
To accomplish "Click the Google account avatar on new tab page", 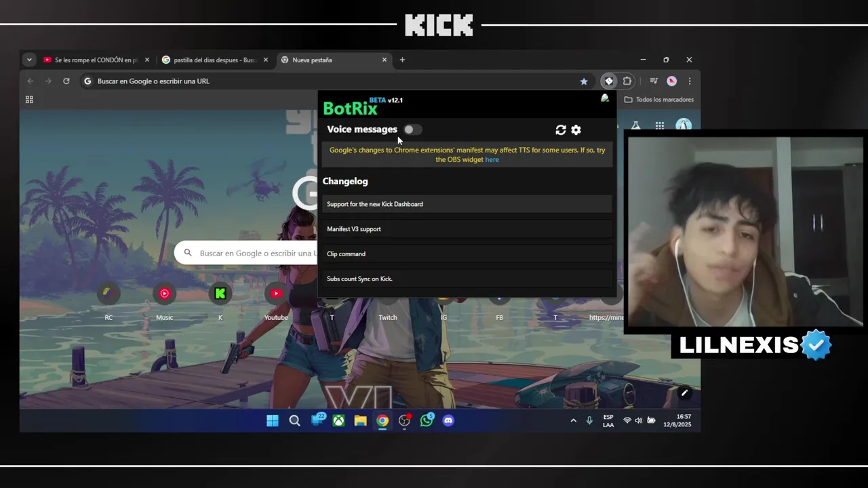I will [684, 125].
